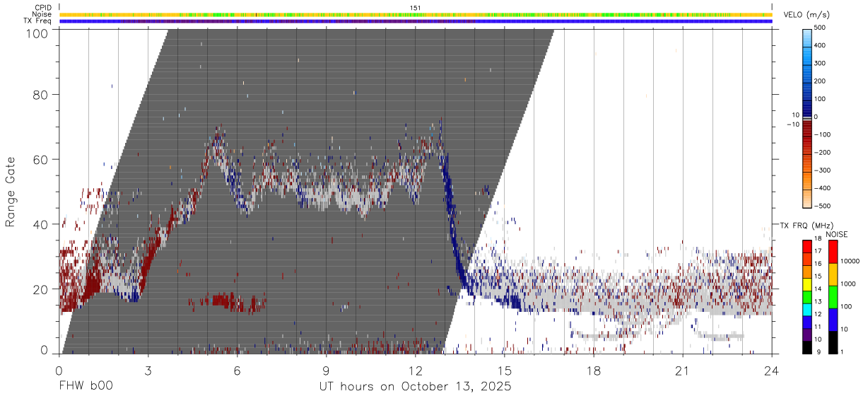Click the 40 tick on the Range Gate axis
This screenshot has width=868, height=401.
tap(41, 224)
